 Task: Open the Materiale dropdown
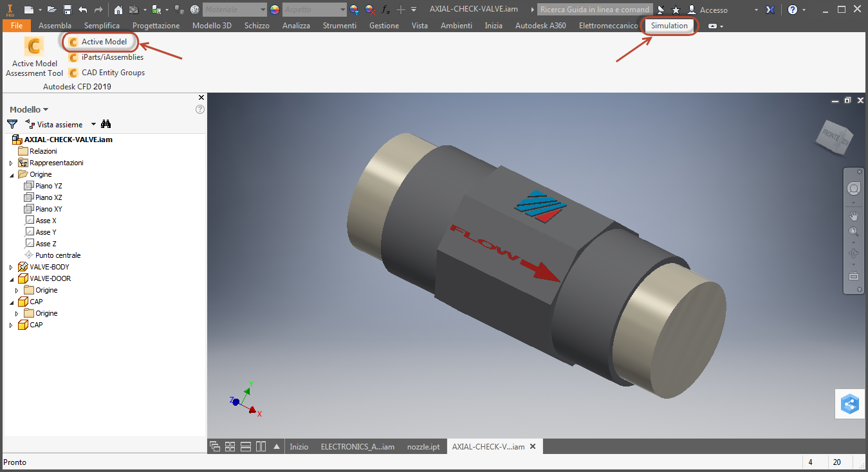click(x=235, y=10)
